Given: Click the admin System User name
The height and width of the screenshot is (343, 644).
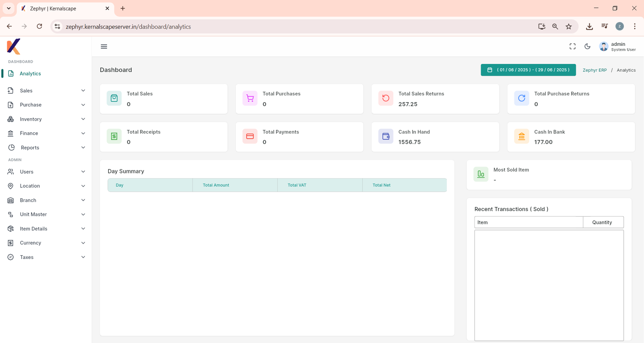Looking at the screenshot, I should click(x=623, y=47).
